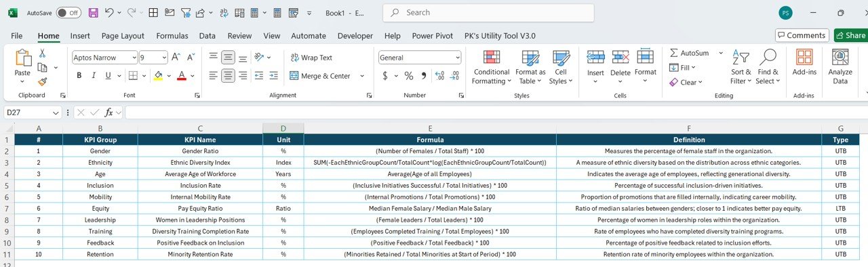Expand the AutoSum dropdown arrow

click(x=721, y=53)
